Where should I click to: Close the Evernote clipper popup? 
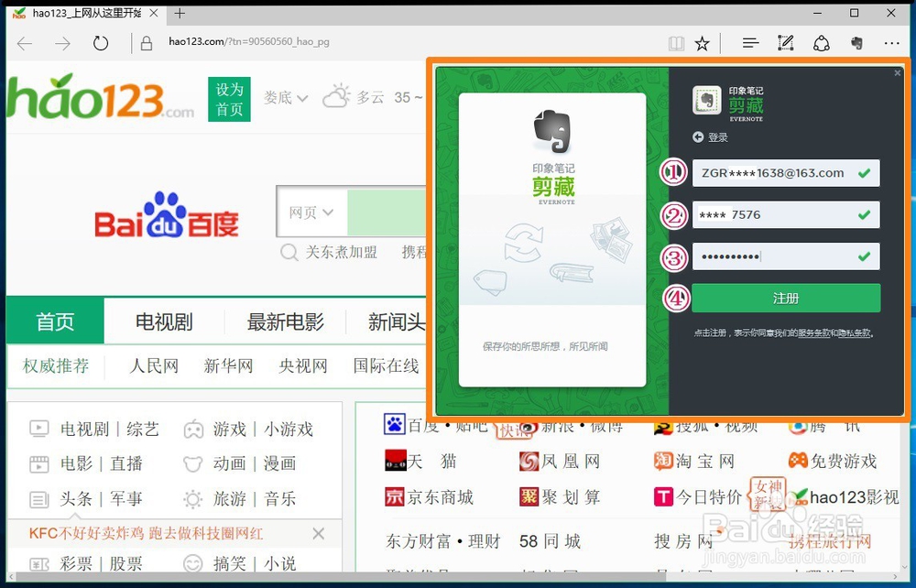click(898, 73)
